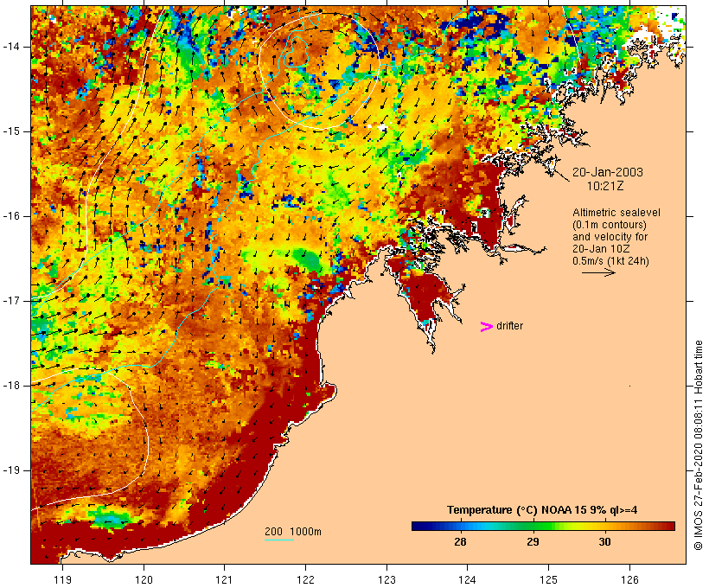Click the velocity scale arrow under the legend
This screenshot has width=709, height=588.
[598, 272]
